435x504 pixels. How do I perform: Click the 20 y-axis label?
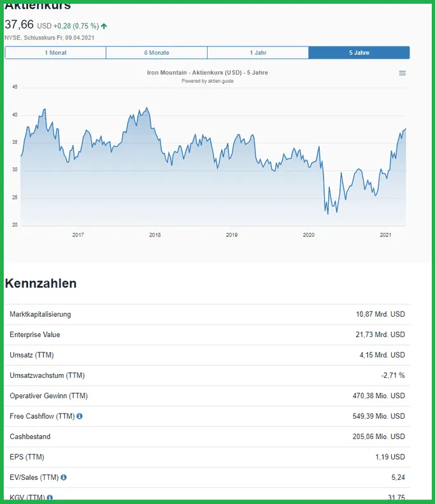tap(15, 225)
